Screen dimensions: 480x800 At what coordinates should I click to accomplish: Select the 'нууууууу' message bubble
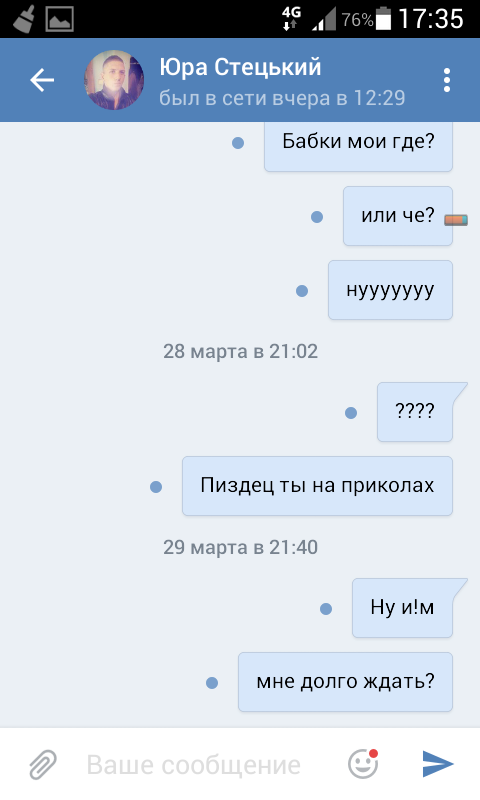[x=390, y=290]
